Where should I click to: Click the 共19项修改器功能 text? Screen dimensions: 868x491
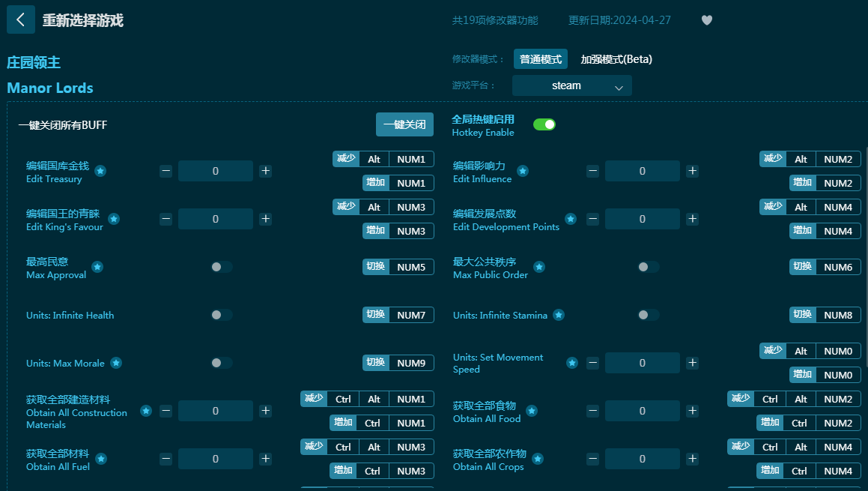pos(495,20)
